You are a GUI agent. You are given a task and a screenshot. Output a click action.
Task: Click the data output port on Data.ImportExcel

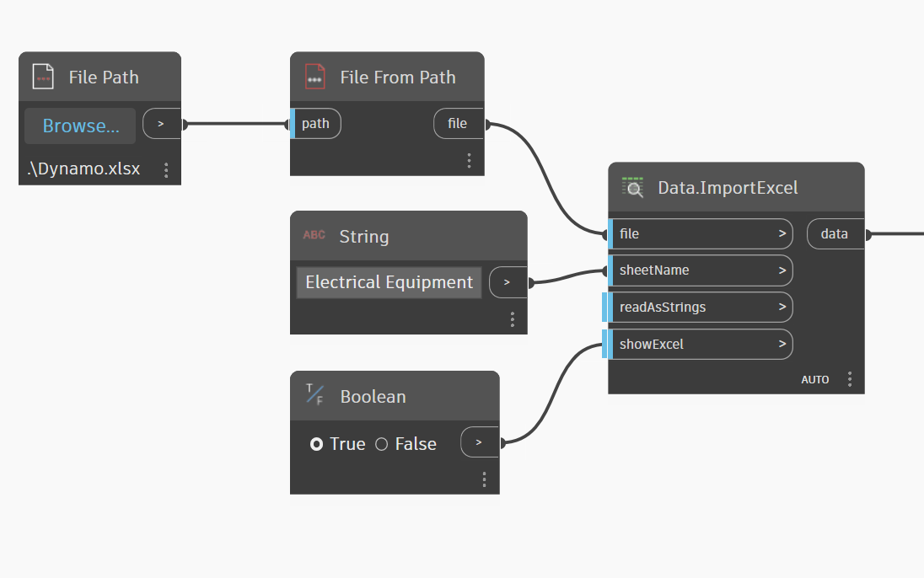pyautogui.click(x=835, y=233)
